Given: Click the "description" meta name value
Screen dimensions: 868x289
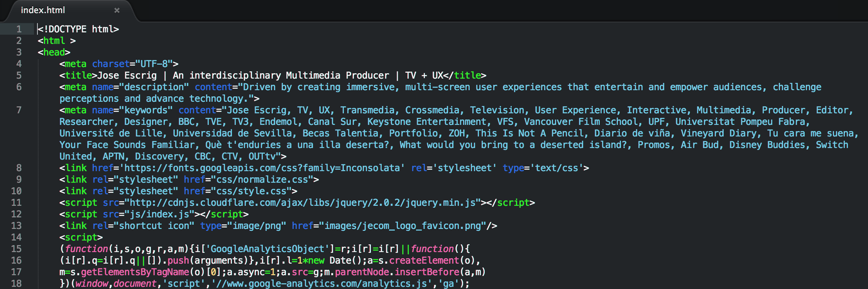Looking at the screenshot, I should coord(154,87).
